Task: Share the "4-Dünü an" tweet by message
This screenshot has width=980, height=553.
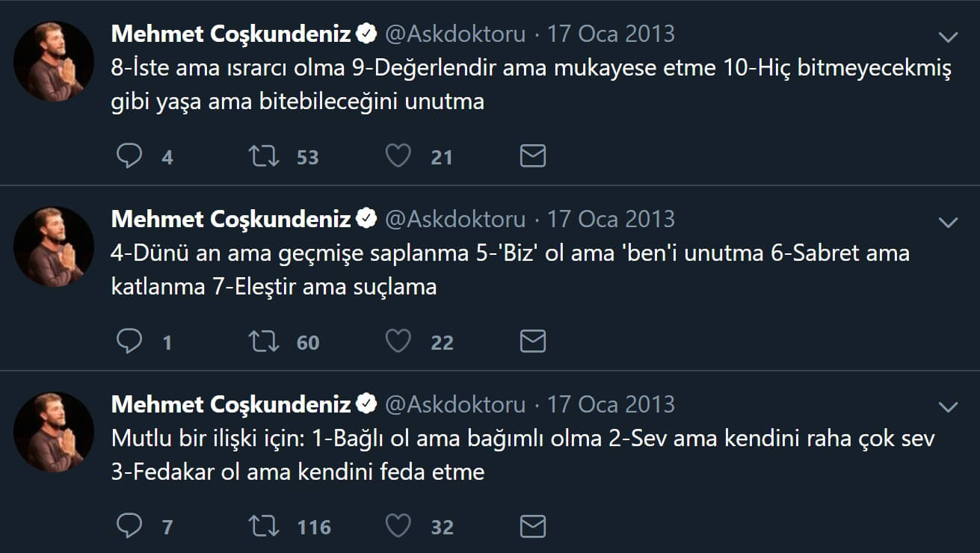Action: [x=532, y=342]
